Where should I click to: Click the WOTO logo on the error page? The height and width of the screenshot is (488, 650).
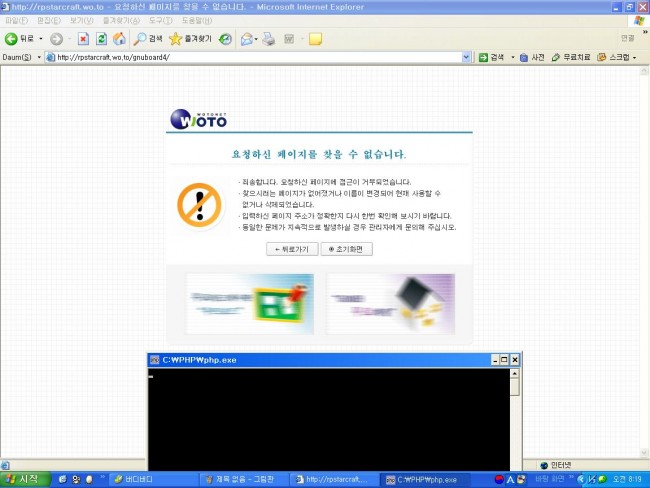199,119
